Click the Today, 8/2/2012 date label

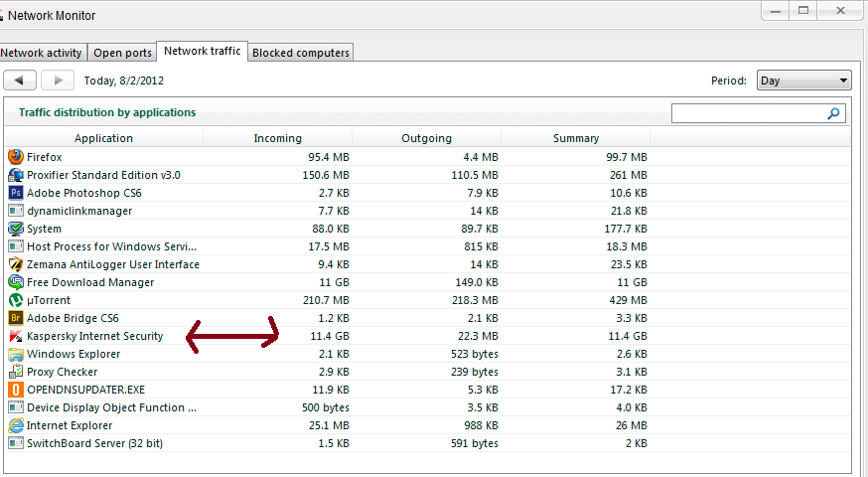(124, 80)
